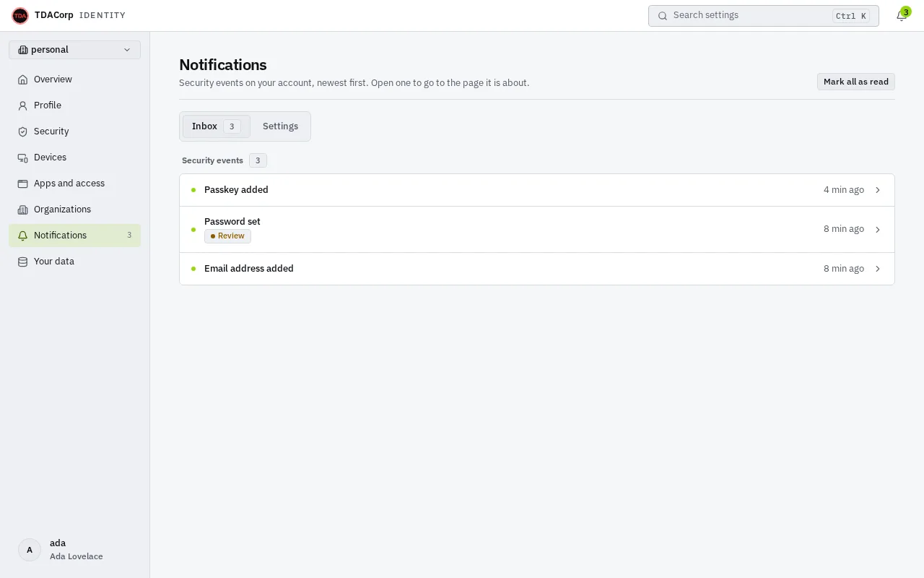Go to Your data in the sidebar
The image size is (924, 578).
74,262
